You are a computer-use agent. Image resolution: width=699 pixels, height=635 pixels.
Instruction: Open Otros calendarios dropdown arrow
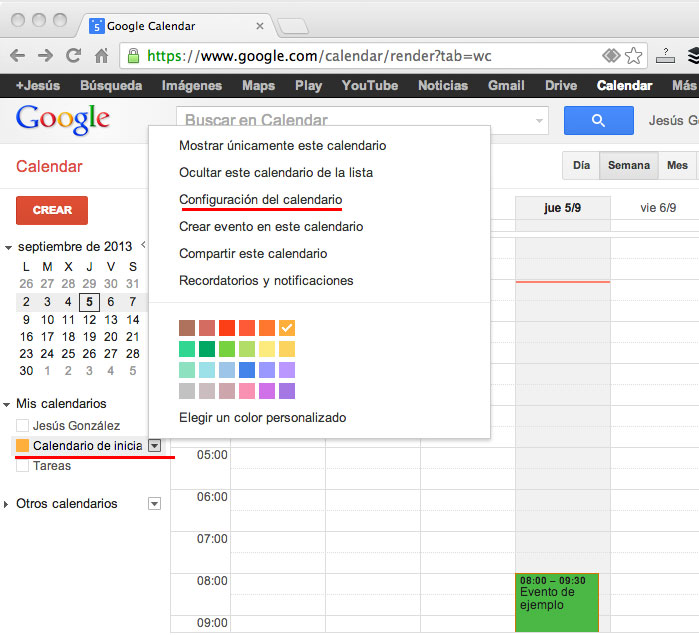coord(154,504)
